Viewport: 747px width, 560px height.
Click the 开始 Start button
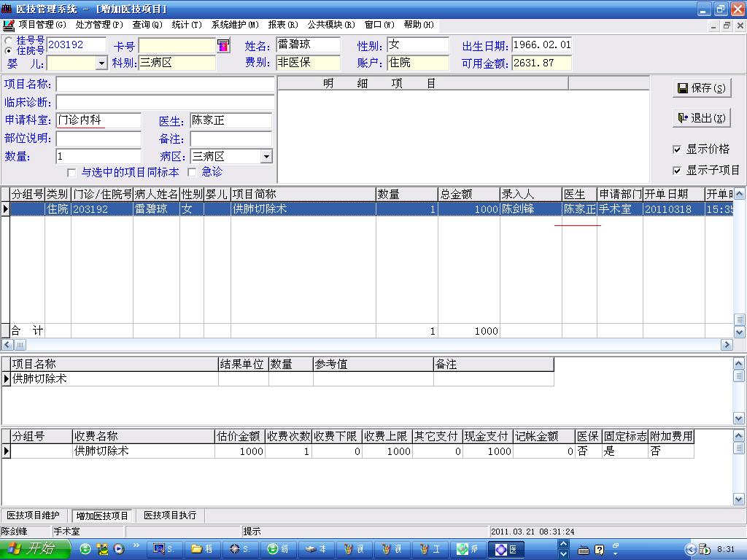click(x=35, y=549)
